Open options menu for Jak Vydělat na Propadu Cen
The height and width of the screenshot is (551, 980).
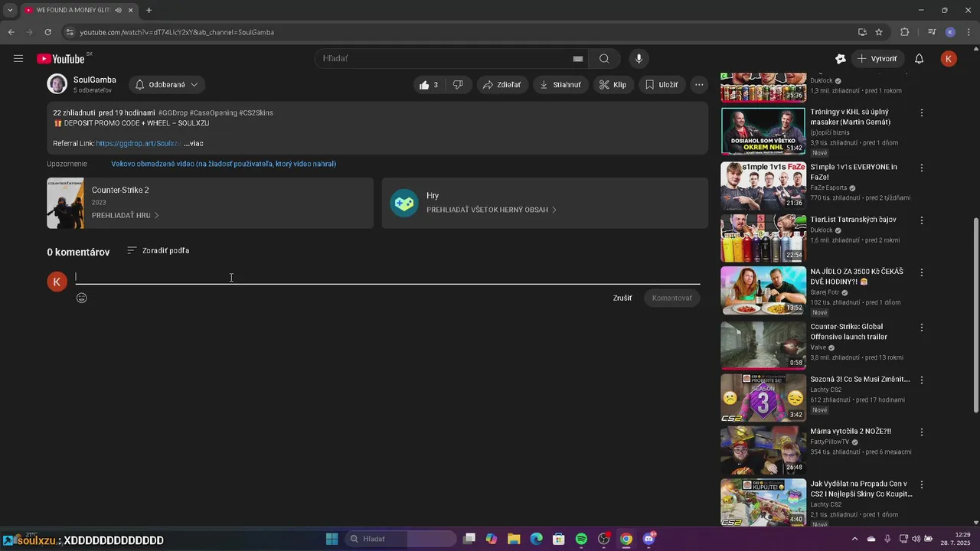tap(922, 485)
